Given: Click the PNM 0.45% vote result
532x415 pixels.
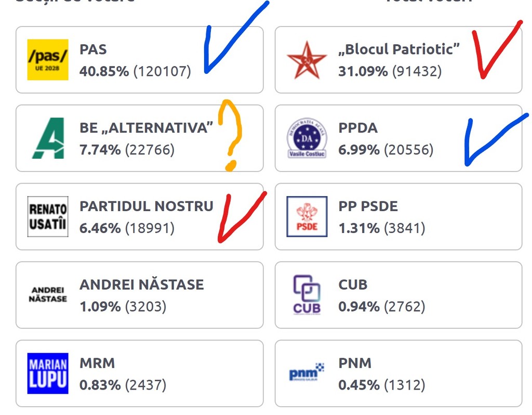Looking at the screenshot, I should pyautogui.click(x=381, y=385).
